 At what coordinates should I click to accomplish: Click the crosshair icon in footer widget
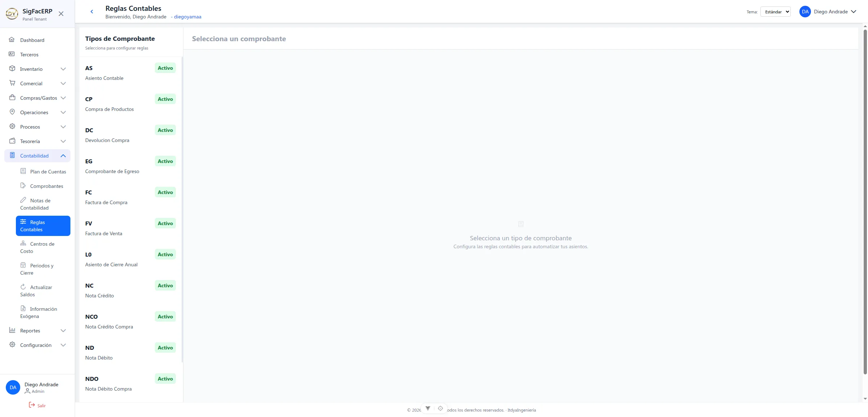[x=440, y=408]
